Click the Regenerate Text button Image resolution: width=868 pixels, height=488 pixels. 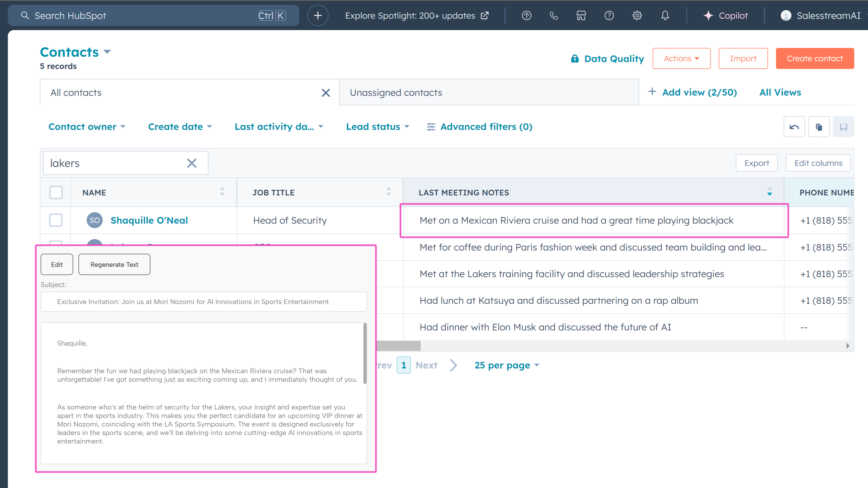click(x=114, y=264)
